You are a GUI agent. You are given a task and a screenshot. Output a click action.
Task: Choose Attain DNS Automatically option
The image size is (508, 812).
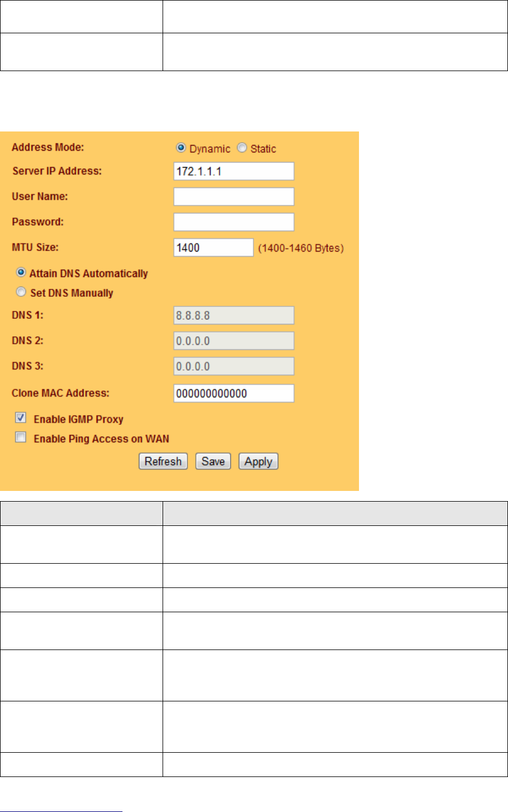coord(21,273)
